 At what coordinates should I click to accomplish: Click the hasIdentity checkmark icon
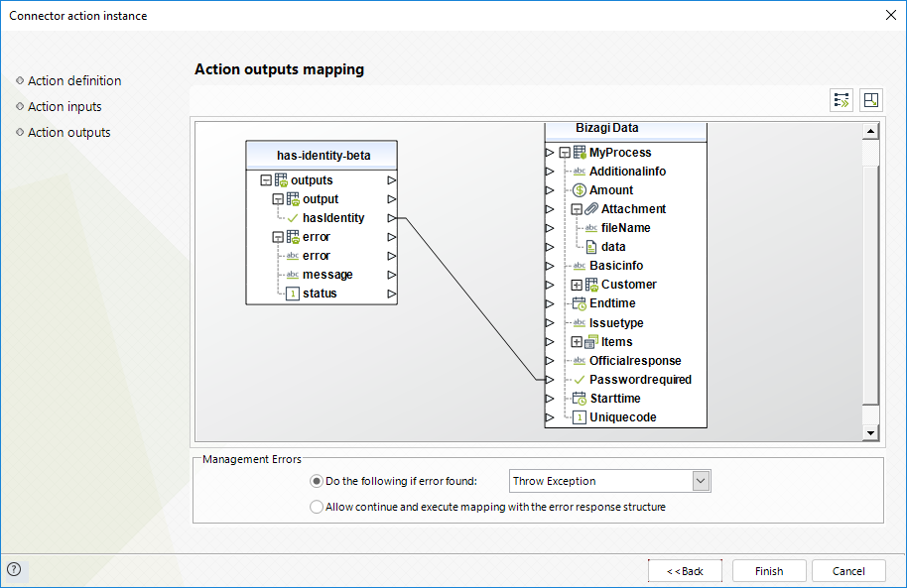(x=293, y=218)
